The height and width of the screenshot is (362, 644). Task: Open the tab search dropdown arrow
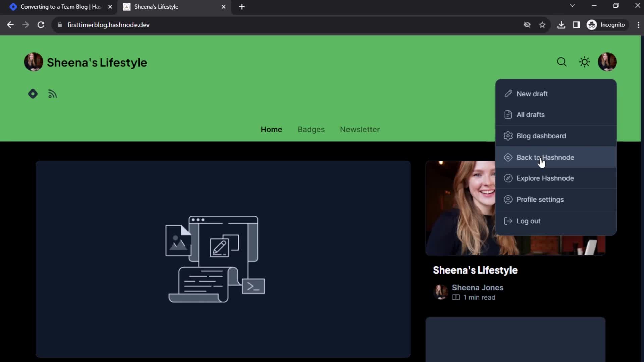tap(572, 6)
